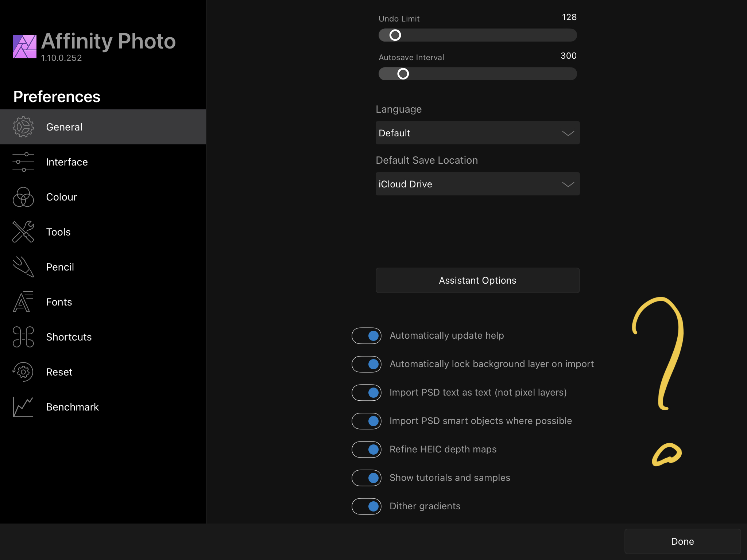Click the Reset gear-arrow icon

pyautogui.click(x=23, y=372)
